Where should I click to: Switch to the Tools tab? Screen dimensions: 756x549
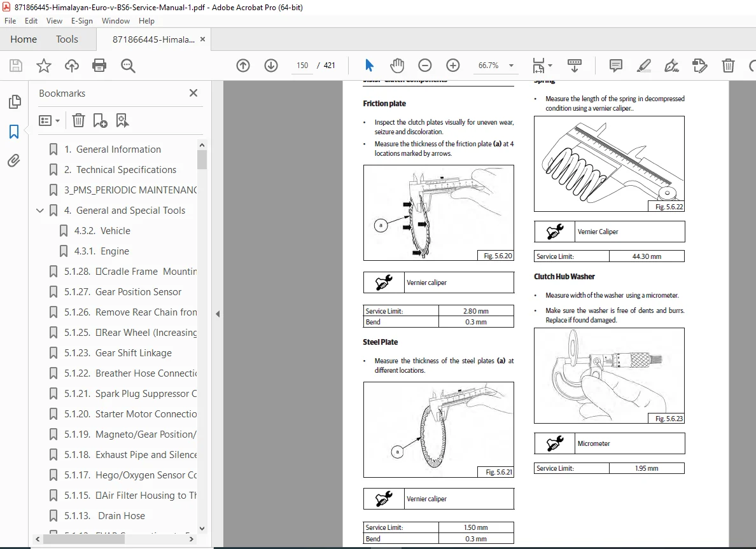coord(67,39)
